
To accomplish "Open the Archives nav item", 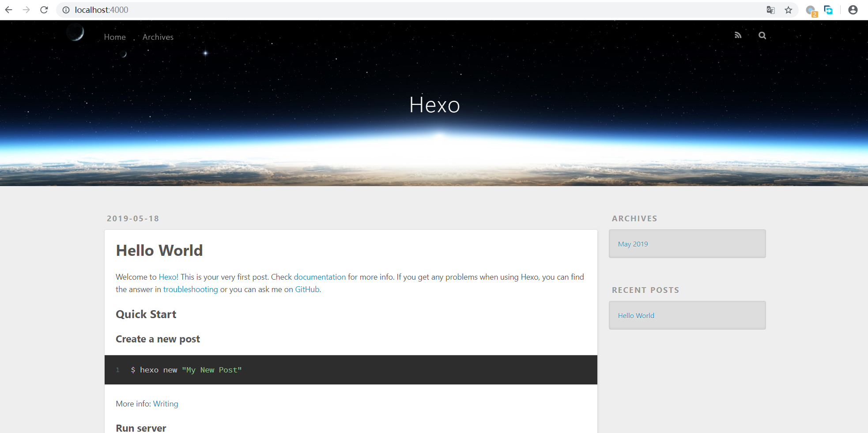I will (x=158, y=37).
